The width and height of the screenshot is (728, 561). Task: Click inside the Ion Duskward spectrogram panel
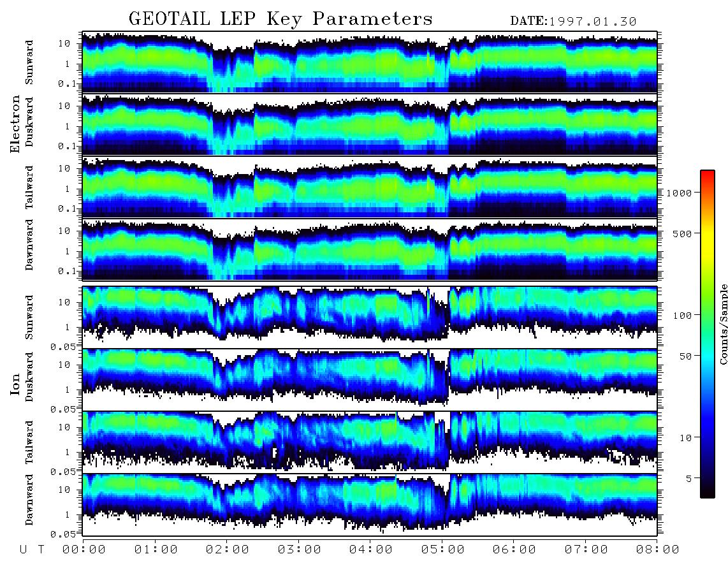pos(370,380)
